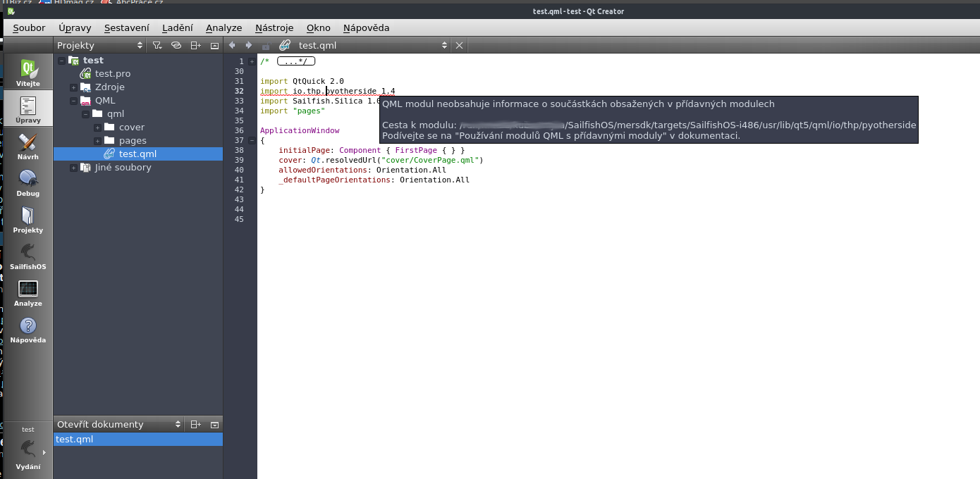Split the Projekty panel
This screenshot has height=479, width=980.
196,45
